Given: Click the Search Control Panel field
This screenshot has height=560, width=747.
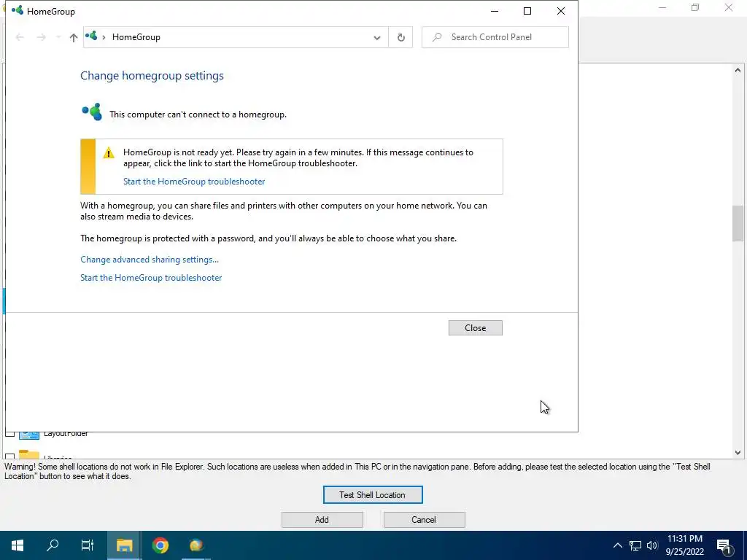Looking at the screenshot, I should 495,37.
